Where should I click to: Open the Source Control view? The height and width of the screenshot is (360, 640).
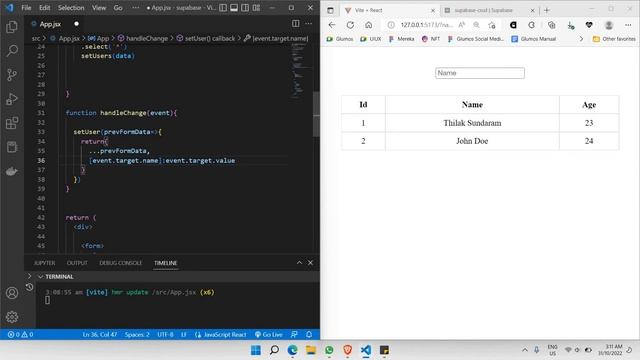tap(12, 75)
